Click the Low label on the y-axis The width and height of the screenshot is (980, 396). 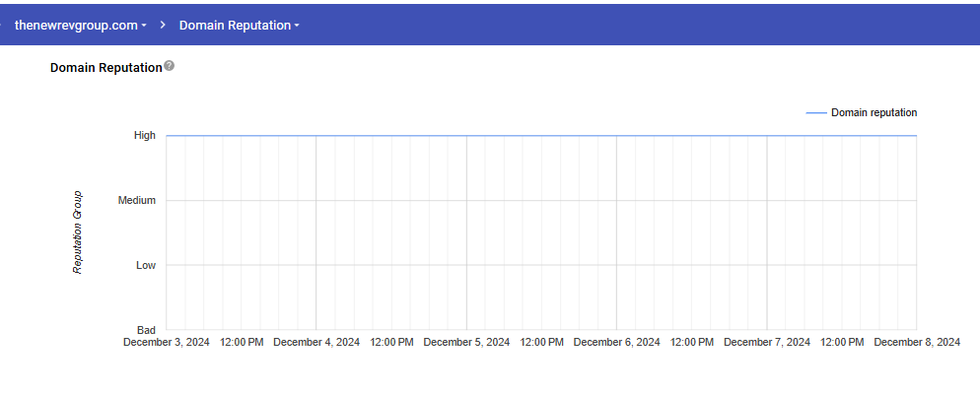click(x=145, y=265)
